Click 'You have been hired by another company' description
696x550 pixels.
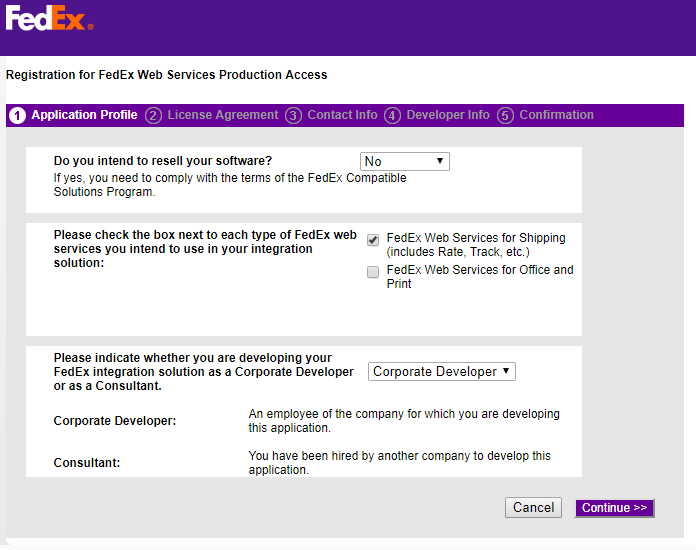click(399, 463)
